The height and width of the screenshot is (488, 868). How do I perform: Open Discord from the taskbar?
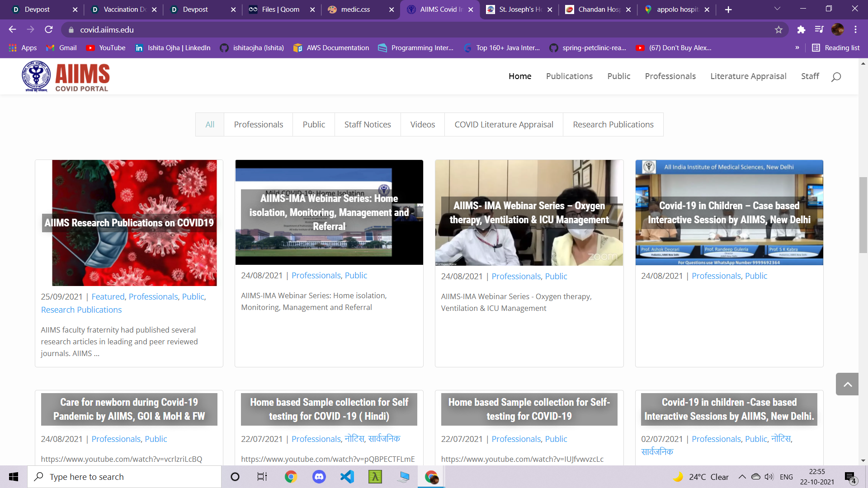click(319, 477)
